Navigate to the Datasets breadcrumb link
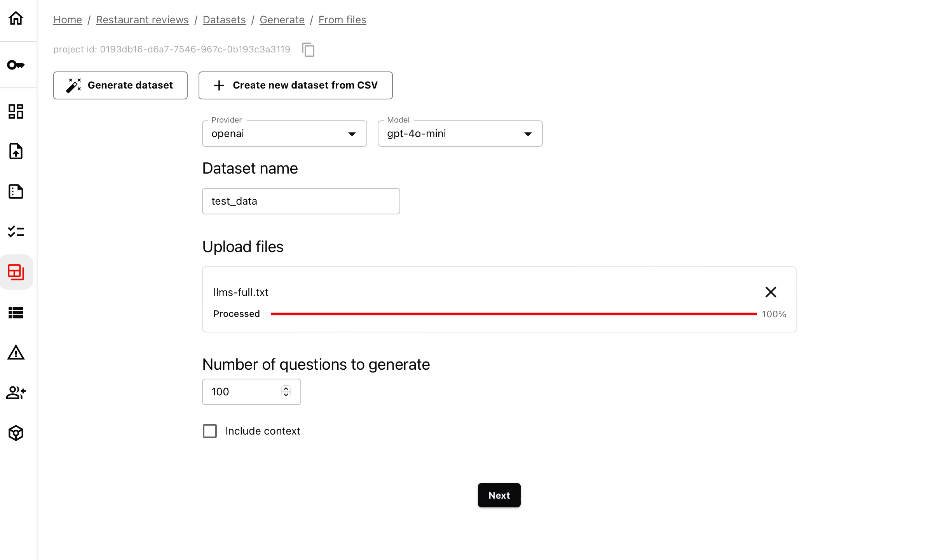This screenshot has height=560, width=945. (x=224, y=20)
